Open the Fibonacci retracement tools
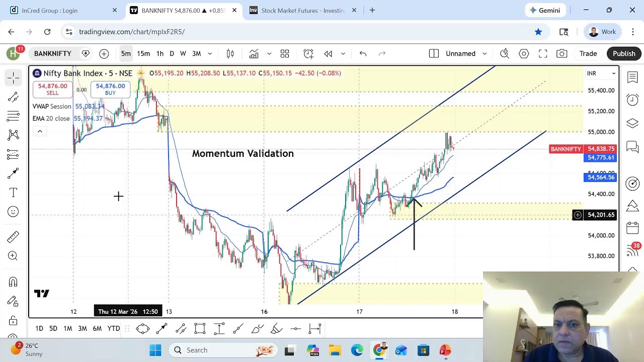The height and width of the screenshot is (362, 644). (13, 116)
